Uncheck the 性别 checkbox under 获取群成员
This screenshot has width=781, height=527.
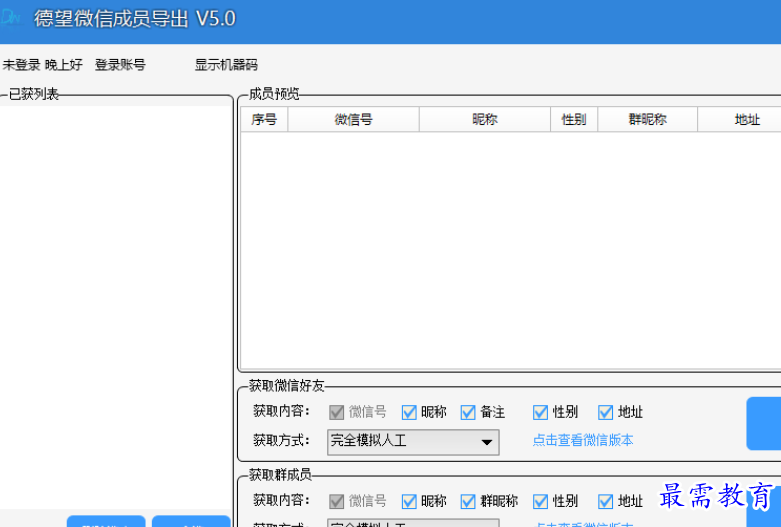(540, 501)
